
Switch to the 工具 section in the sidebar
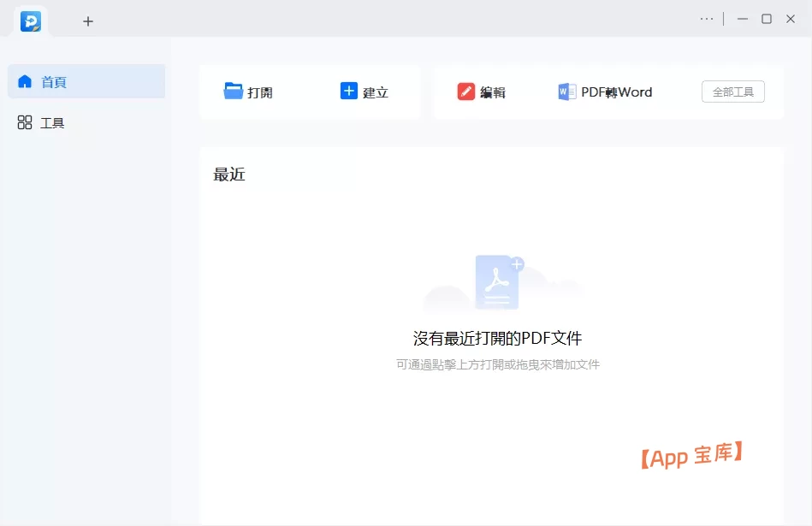click(52, 122)
